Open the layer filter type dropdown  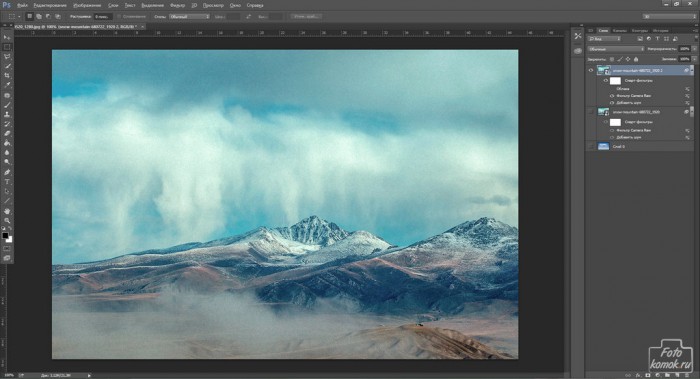(x=604, y=39)
